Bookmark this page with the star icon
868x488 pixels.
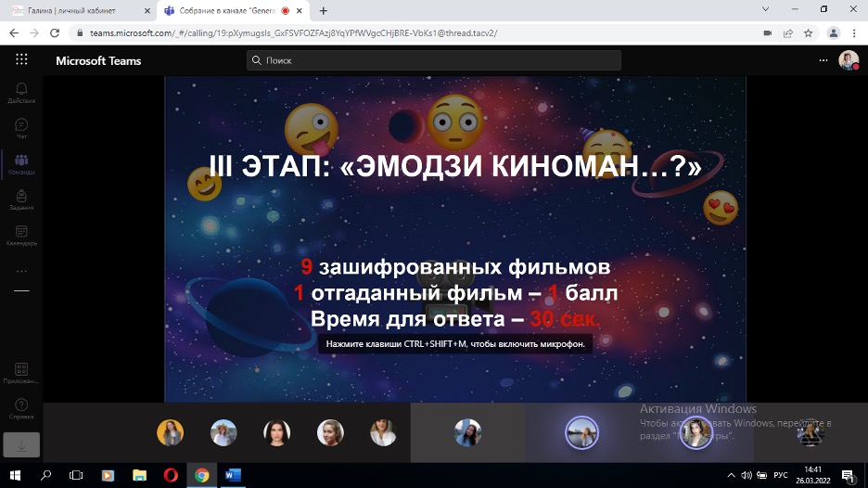coord(808,32)
